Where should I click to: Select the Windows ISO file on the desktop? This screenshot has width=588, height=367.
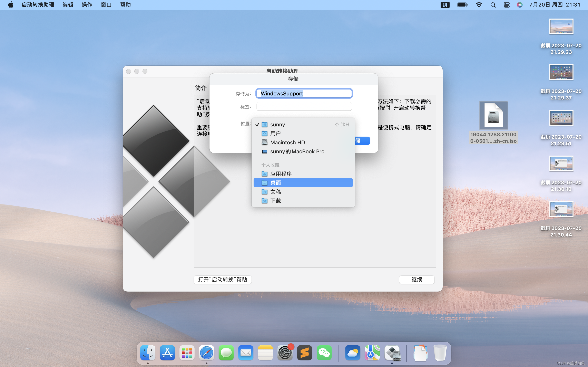tap(493, 116)
